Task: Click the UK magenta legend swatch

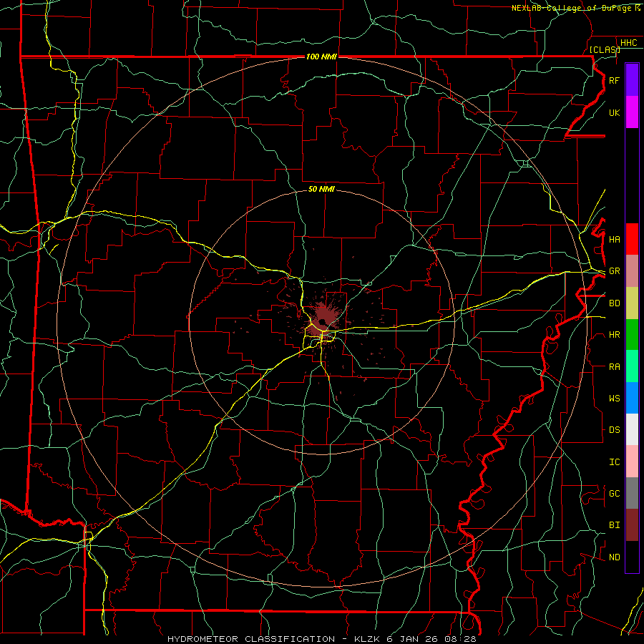Action: pyautogui.click(x=632, y=112)
